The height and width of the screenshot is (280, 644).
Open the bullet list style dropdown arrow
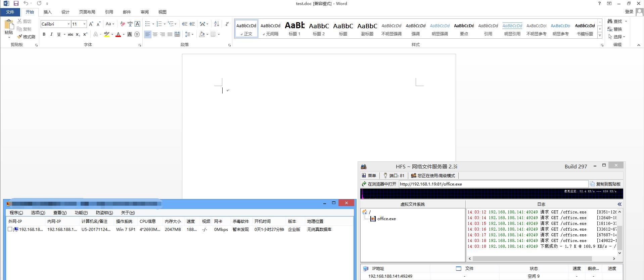coord(153,24)
